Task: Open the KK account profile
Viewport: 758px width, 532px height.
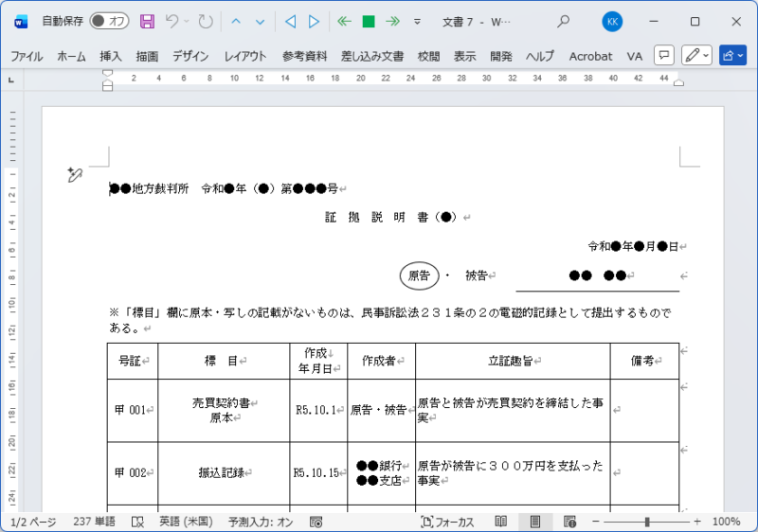Action: click(x=612, y=21)
